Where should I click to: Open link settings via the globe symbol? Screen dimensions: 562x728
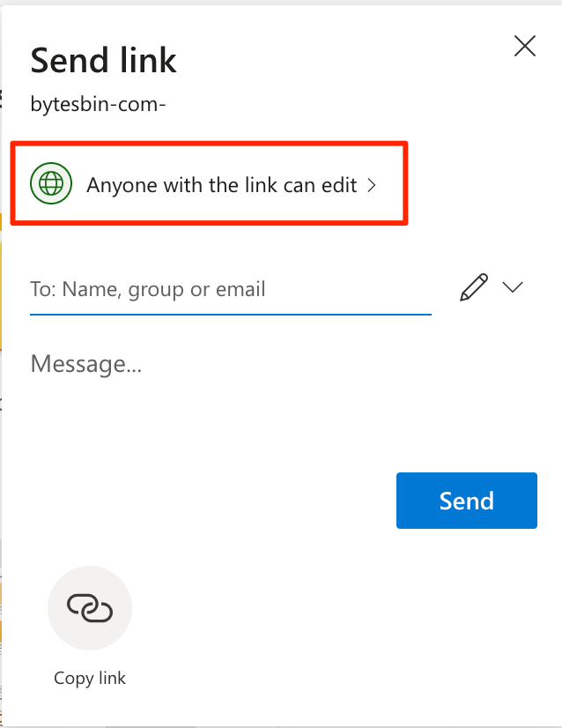[51, 183]
